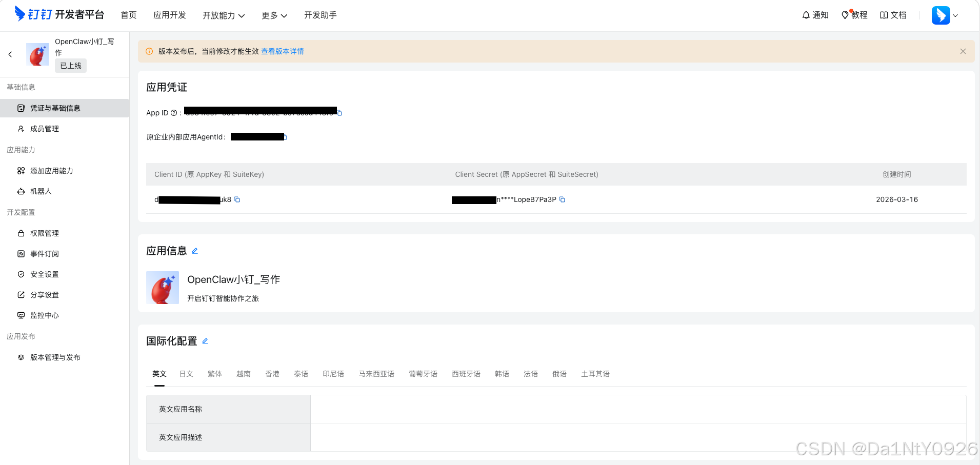Open 文档 documentation

pos(893,15)
